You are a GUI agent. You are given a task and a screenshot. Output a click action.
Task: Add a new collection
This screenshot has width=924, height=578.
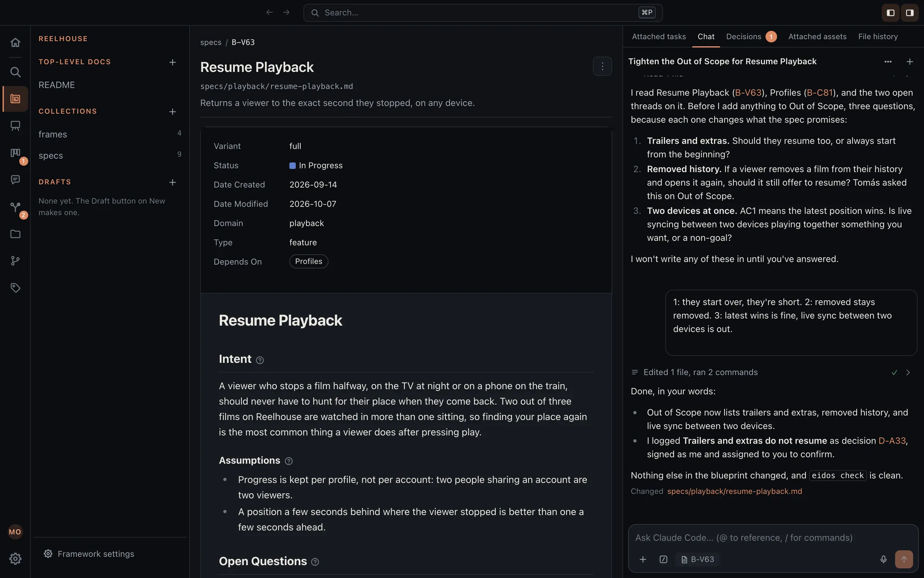172,111
